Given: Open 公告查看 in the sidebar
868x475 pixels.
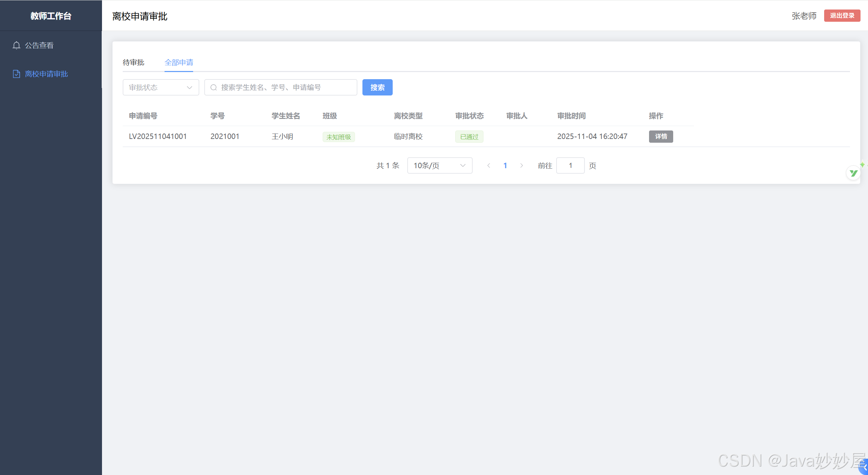Looking at the screenshot, I should 51,45.
